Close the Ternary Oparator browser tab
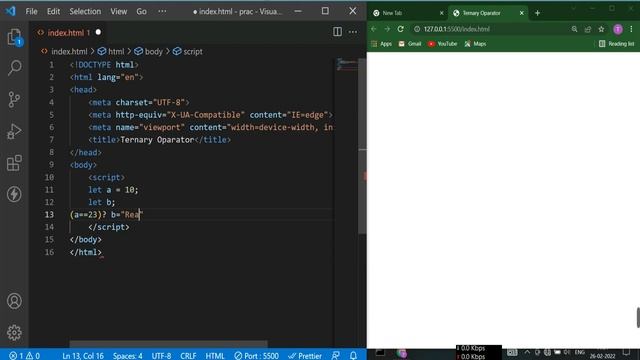Screen dimensions: 640x360 point(521,13)
